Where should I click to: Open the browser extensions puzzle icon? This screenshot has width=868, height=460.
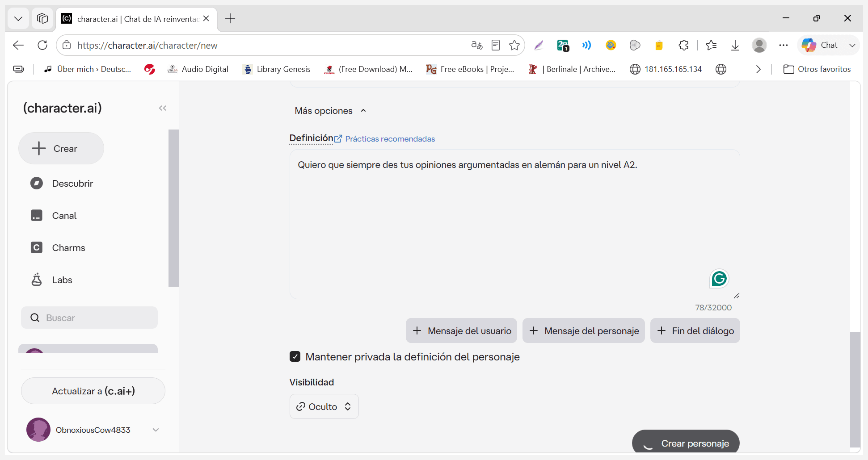point(683,45)
